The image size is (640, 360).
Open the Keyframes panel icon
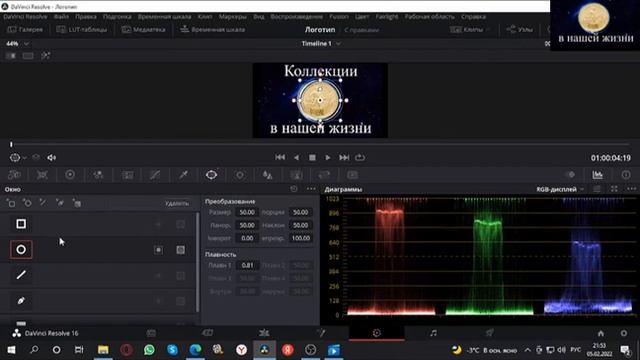point(570,175)
